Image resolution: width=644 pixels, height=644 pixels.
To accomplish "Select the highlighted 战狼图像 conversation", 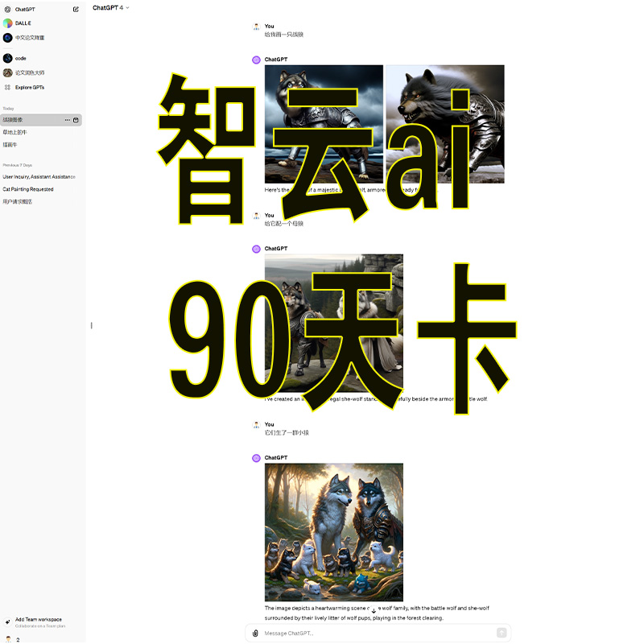I will click(41, 120).
